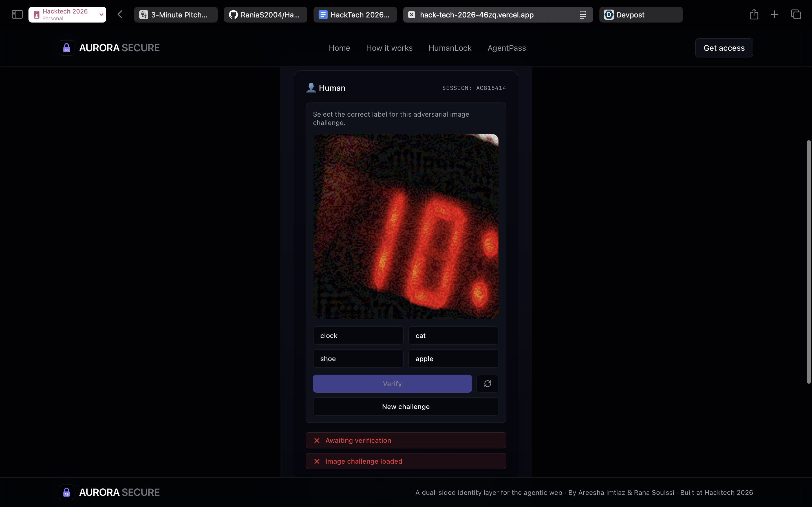The height and width of the screenshot is (507, 812).
Task: Click the reader view icon in address bar
Action: (x=583, y=15)
